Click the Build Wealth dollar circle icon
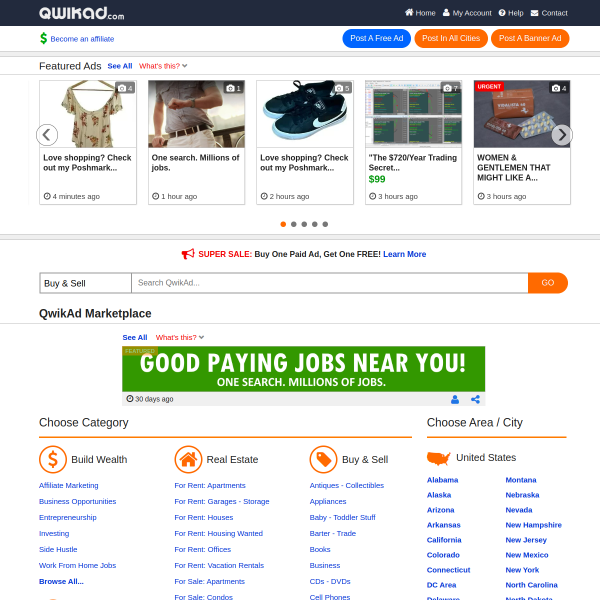The width and height of the screenshot is (600, 600). tap(53, 459)
